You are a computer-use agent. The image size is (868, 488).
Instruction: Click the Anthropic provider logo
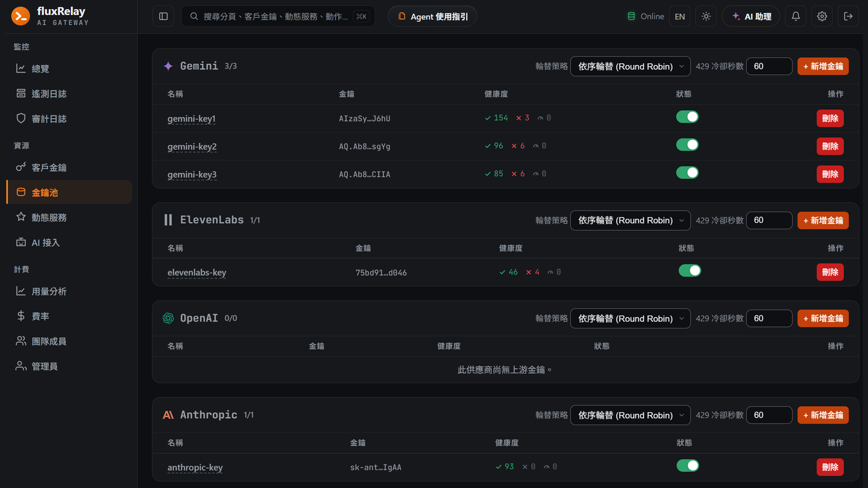(168, 415)
